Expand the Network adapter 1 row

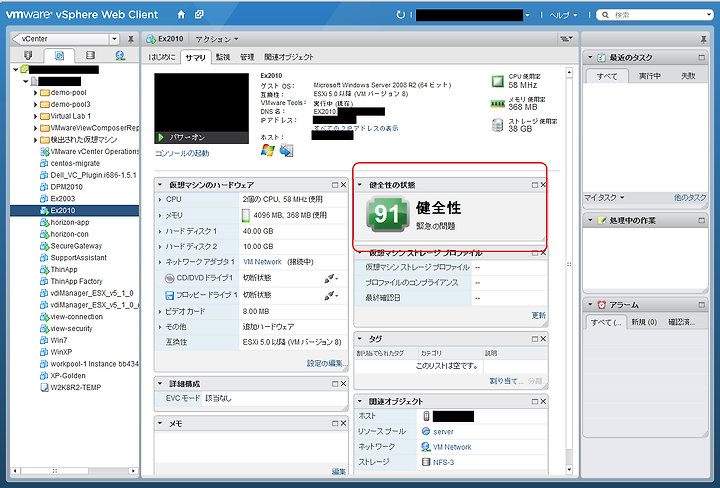point(160,262)
